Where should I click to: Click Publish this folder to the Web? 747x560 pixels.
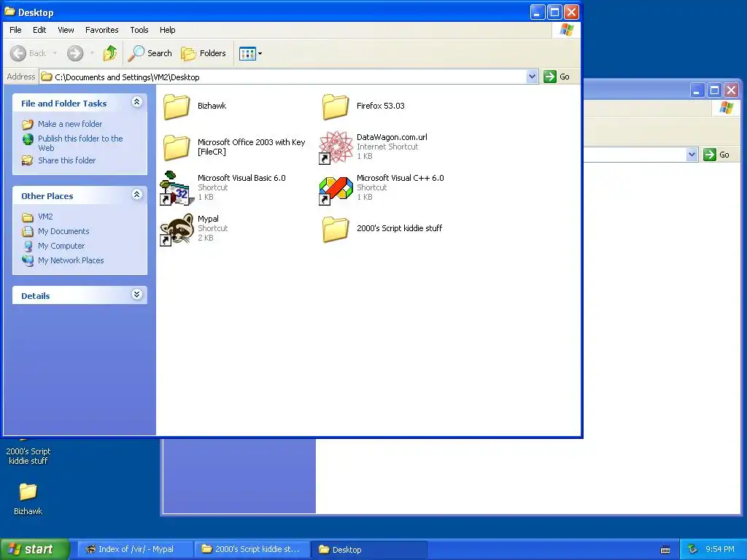point(80,143)
